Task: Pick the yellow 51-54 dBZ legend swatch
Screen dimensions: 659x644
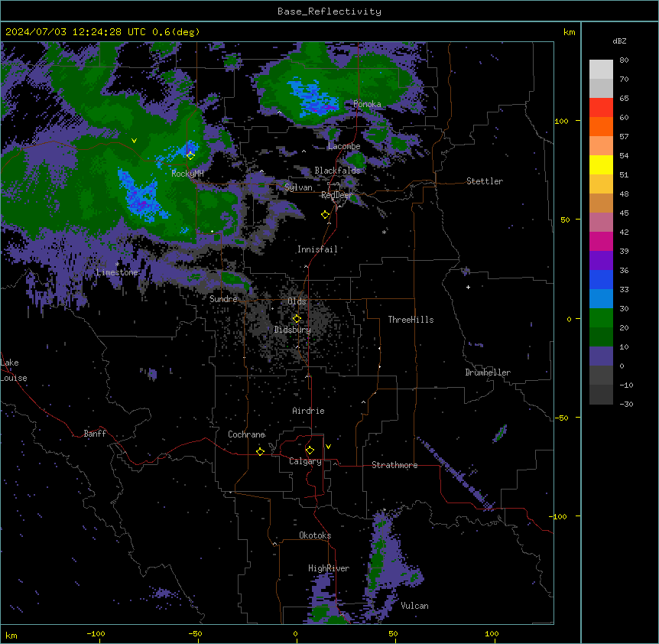Action: (x=601, y=164)
